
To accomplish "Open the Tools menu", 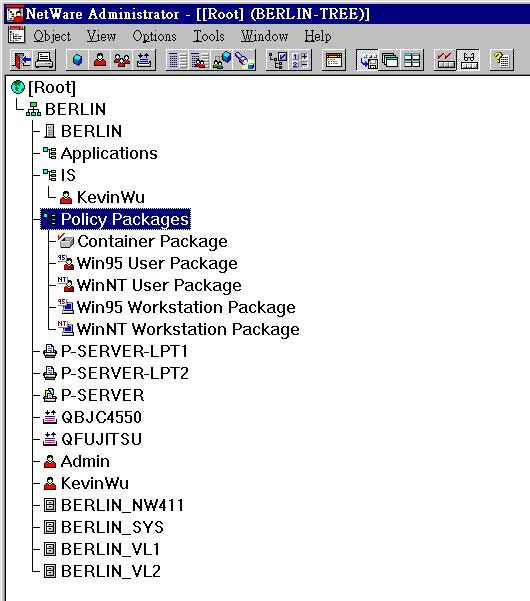I will coord(208,36).
